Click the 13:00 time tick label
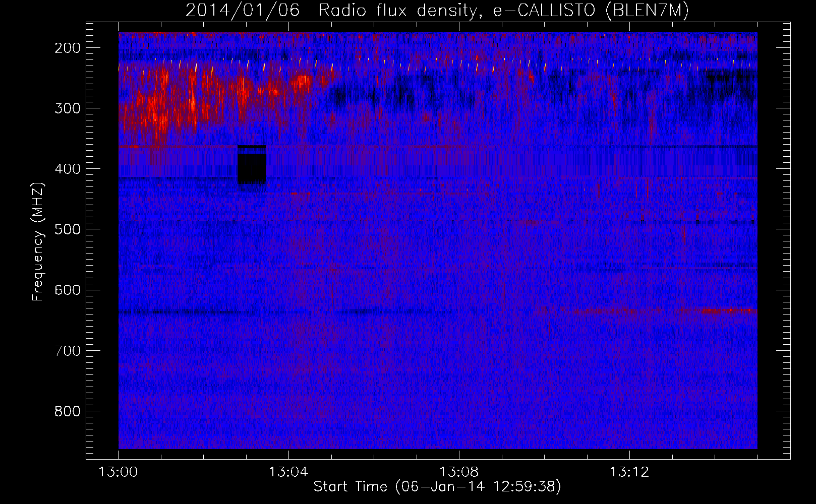This screenshot has height=504, width=816. tap(118, 472)
